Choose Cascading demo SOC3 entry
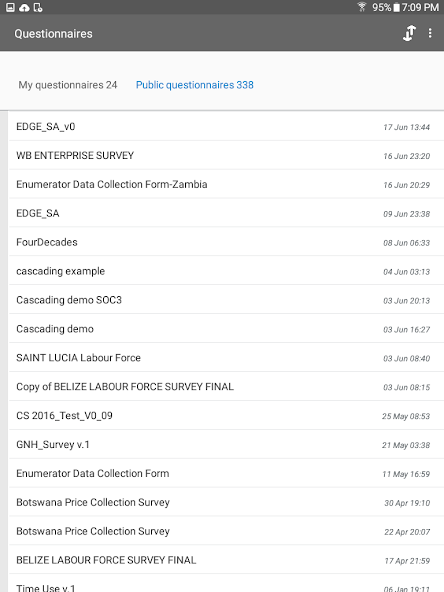The width and height of the screenshot is (444, 592). pyautogui.click(x=227, y=300)
